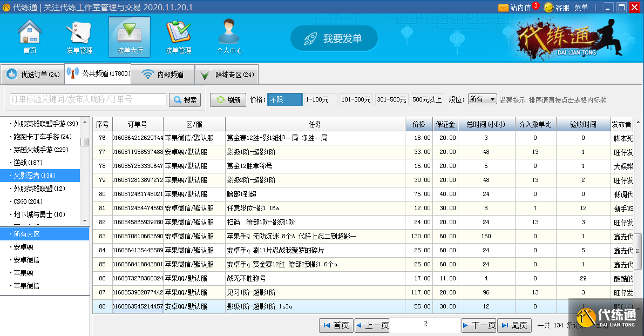The image size is (644, 336).
Task: Select the 不限 price filter
Action: pos(284,99)
